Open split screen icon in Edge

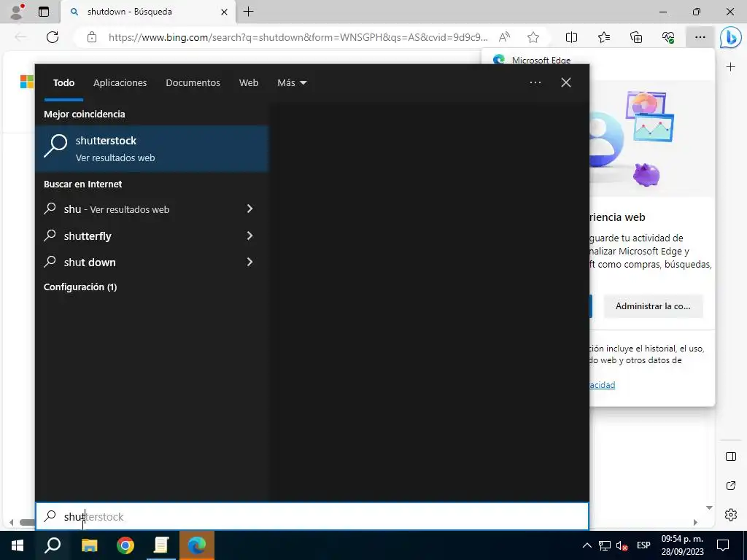[571, 37]
